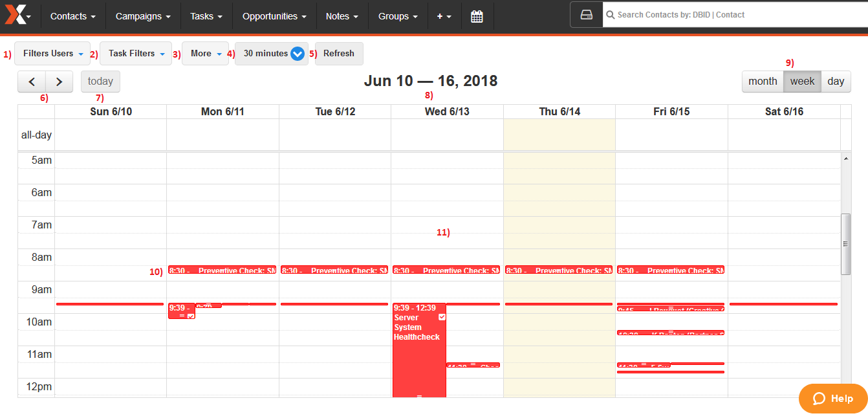Open the calendar icon in the navbar

point(477,16)
